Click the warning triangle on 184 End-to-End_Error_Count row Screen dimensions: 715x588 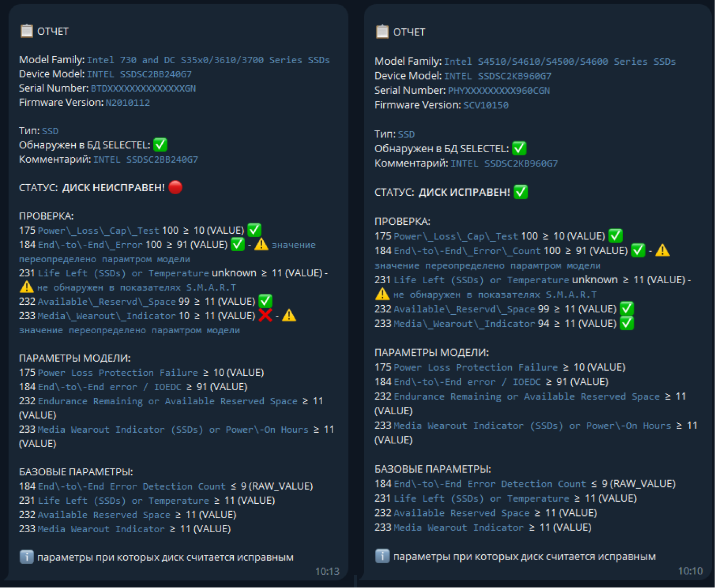click(662, 251)
